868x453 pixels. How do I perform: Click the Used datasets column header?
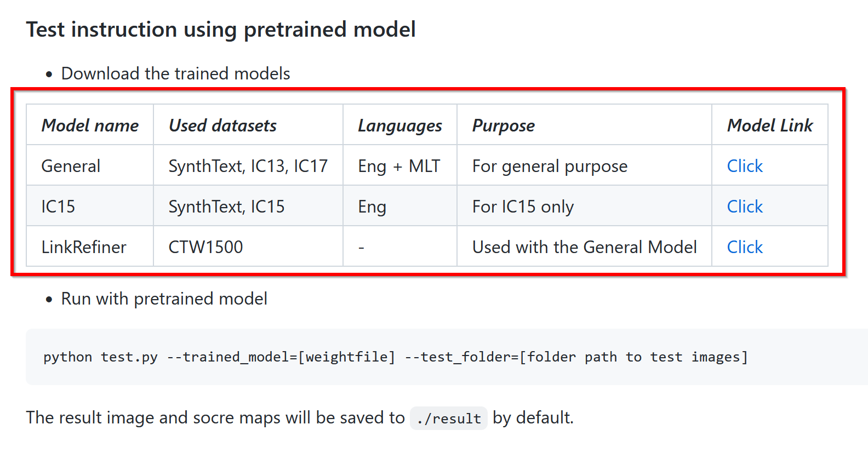pos(222,125)
